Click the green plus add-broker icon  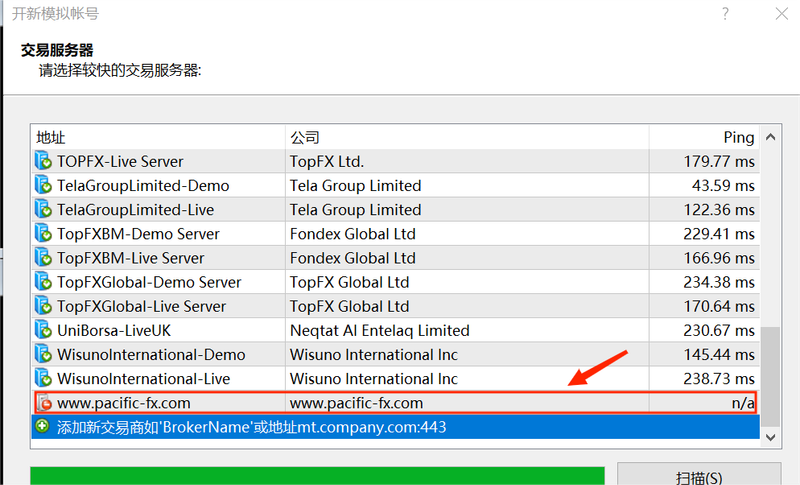tap(42, 426)
